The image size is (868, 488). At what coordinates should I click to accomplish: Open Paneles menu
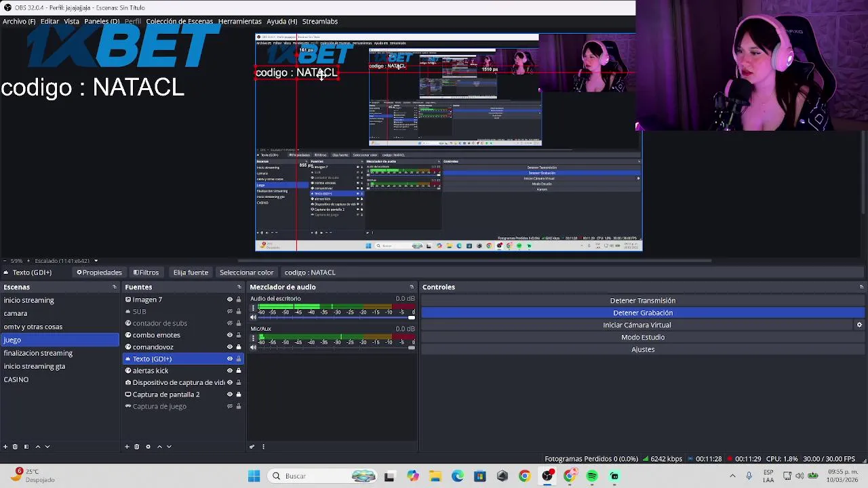102,22
